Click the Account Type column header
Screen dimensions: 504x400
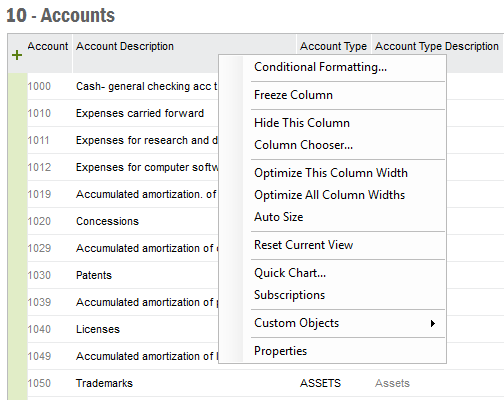pyautogui.click(x=333, y=46)
